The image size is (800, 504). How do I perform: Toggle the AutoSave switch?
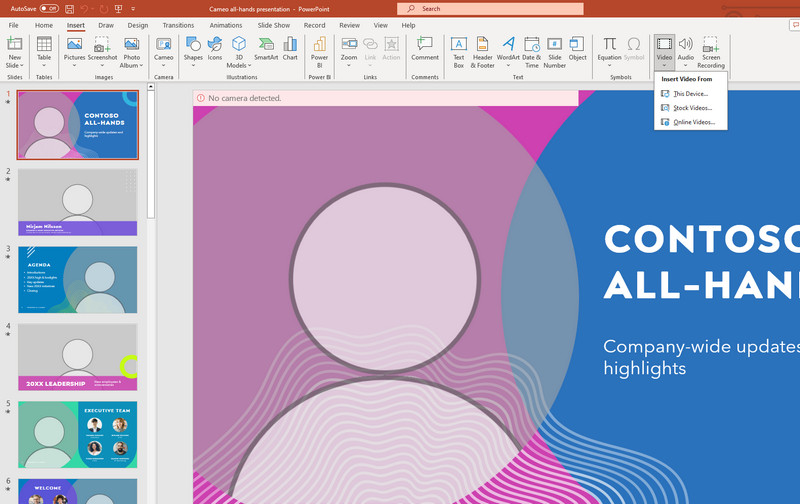pyautogui.click(x=49, y=9)
